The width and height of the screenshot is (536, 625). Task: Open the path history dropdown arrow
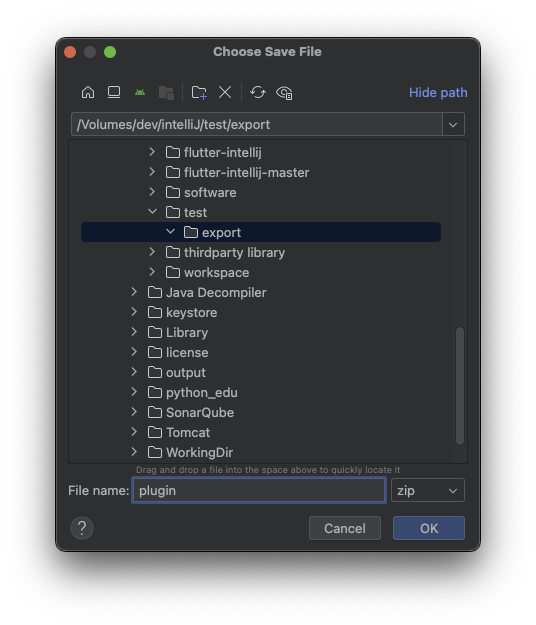pos(453,125)
